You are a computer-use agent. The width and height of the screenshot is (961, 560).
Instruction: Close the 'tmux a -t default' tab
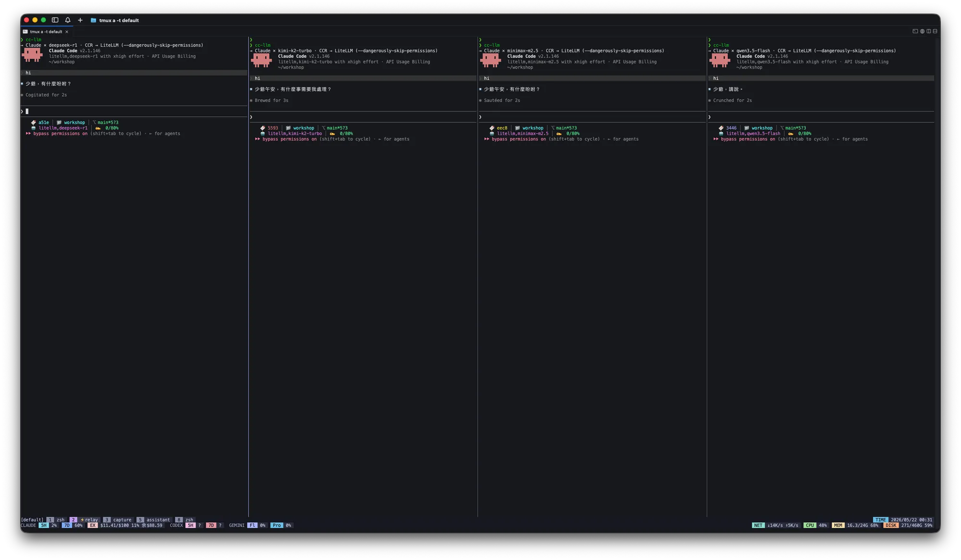[x=67, y=32]
